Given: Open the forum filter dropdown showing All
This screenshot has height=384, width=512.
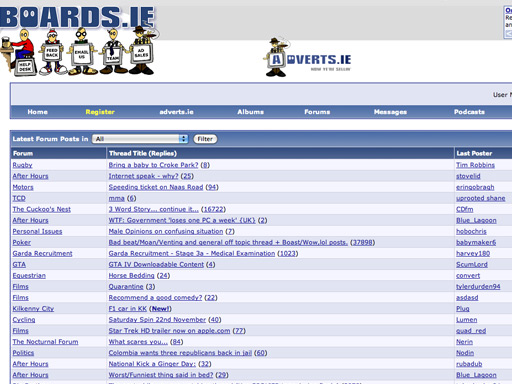Looking at the screenshot, I should tap(140, 139).
